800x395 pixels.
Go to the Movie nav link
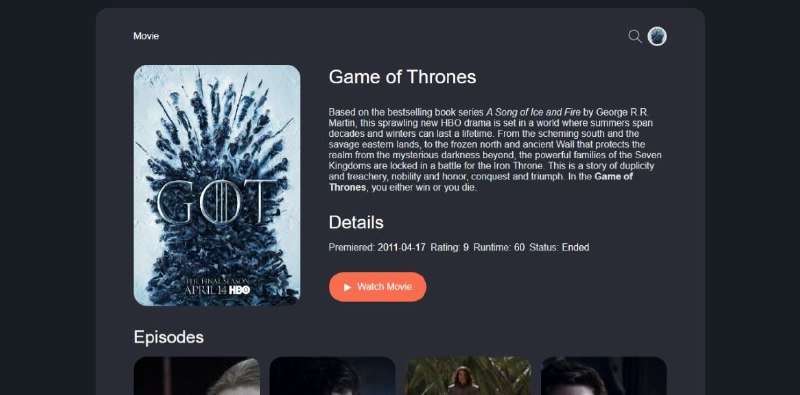point(146,36)
